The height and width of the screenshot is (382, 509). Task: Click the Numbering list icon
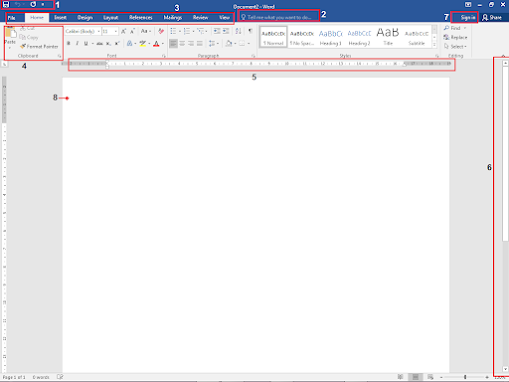[187, 31]
